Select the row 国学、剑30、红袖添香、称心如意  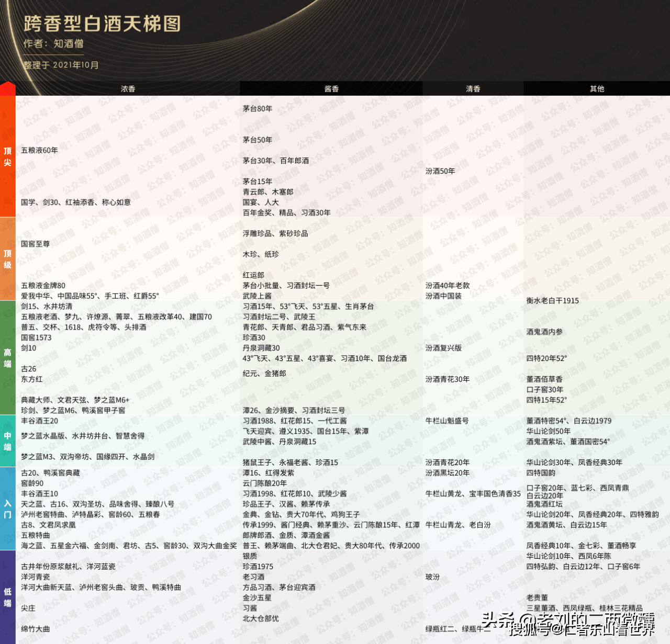76,202
